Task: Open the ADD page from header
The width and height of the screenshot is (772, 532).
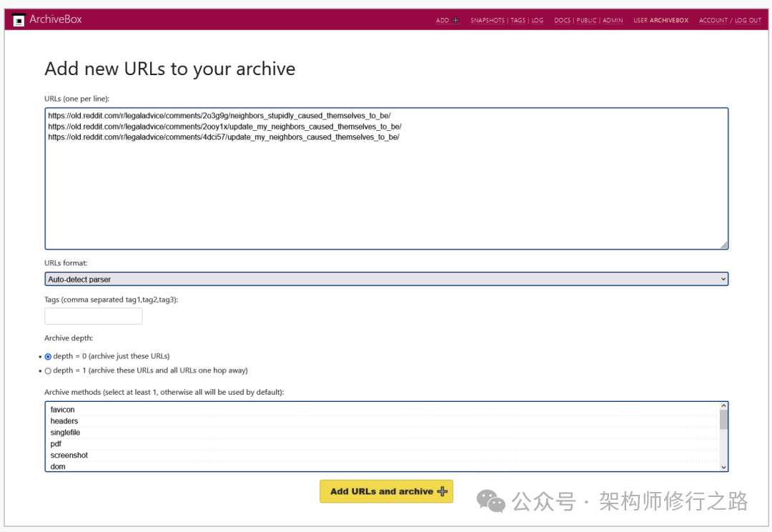Action: (x=442, y=20)
